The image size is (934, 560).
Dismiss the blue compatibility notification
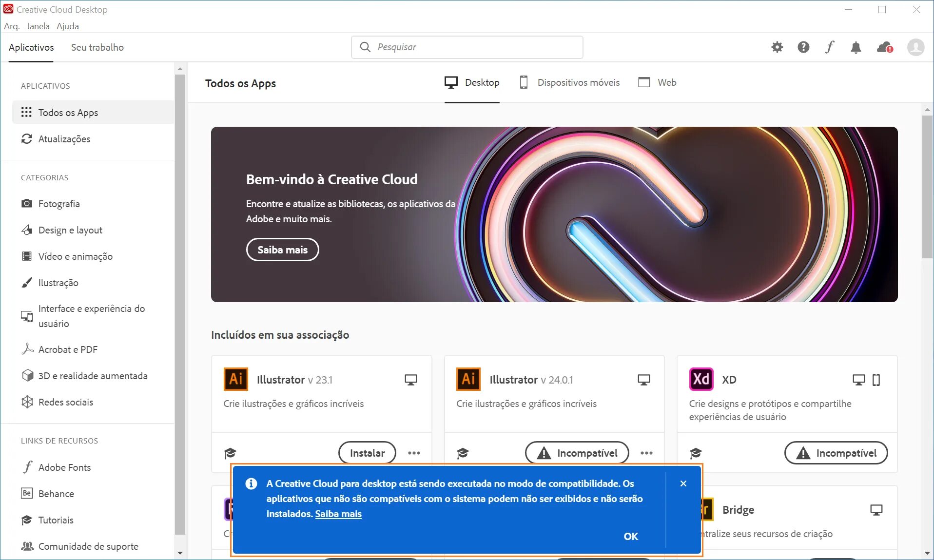683,483
